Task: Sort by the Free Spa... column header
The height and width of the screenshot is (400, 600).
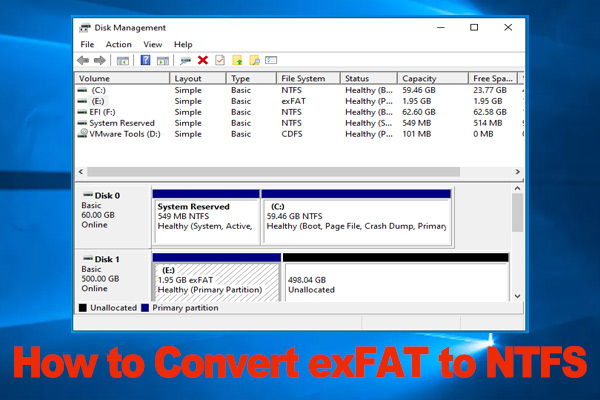Action: (493, 78)
